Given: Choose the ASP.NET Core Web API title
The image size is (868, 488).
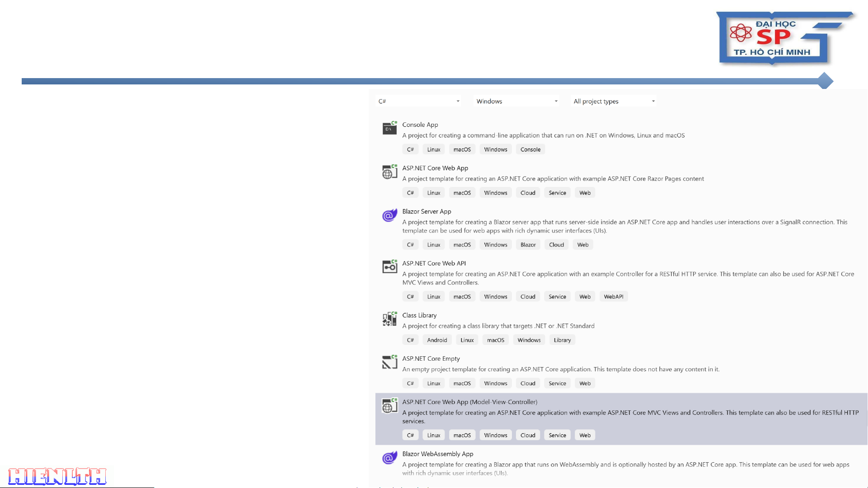Looking at the screenshot, I should [434, 263].
